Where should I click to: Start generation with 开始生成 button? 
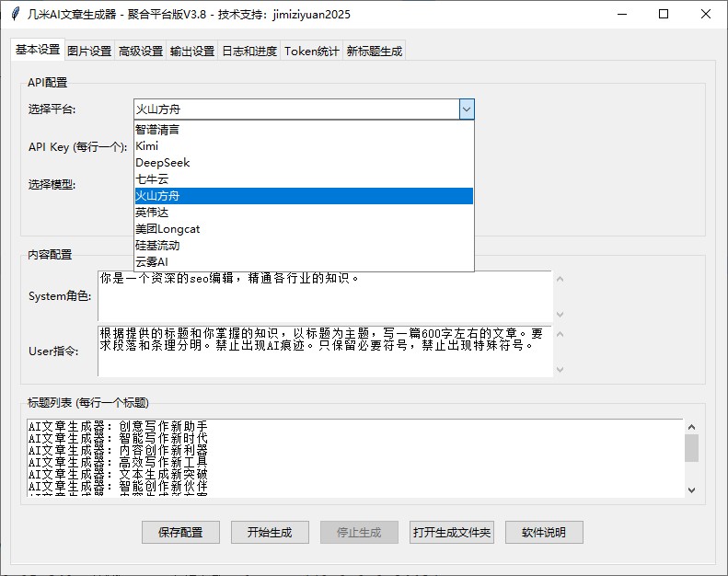tap(270, 533)
